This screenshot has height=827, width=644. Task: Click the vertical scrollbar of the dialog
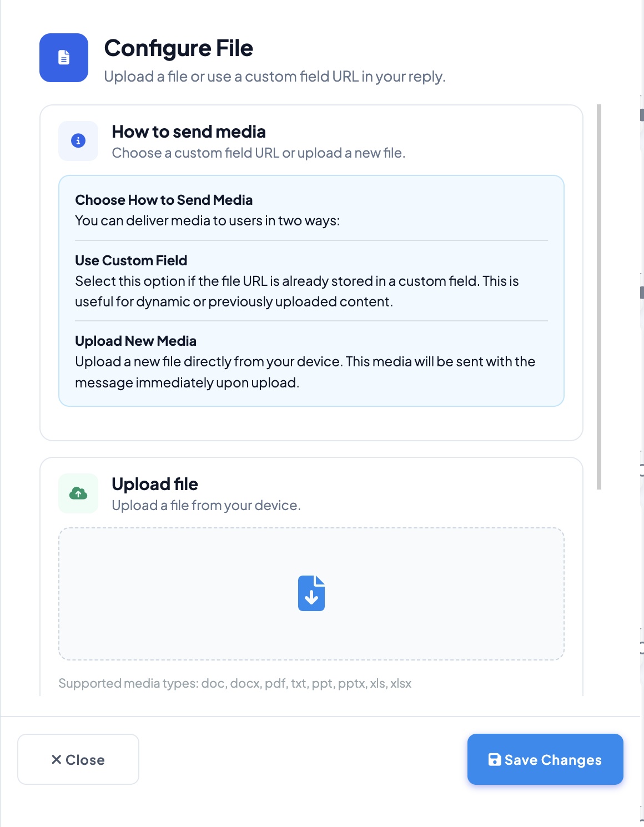599,297
